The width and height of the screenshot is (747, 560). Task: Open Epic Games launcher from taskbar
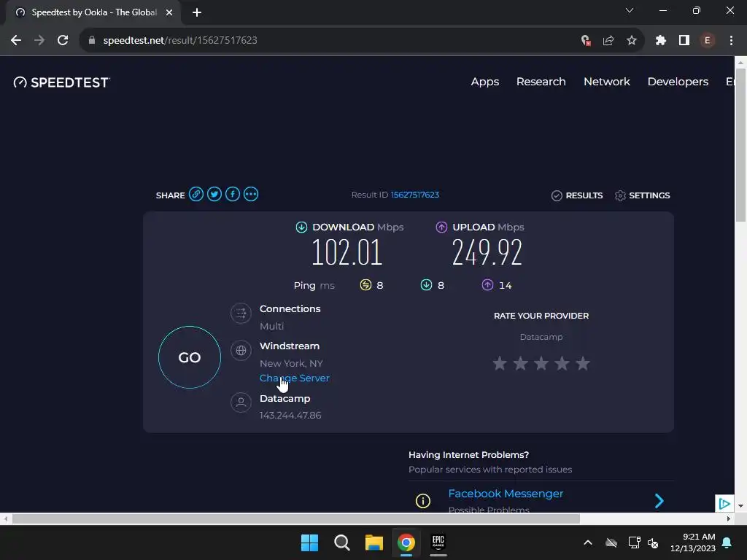click(x=438, y=542)
